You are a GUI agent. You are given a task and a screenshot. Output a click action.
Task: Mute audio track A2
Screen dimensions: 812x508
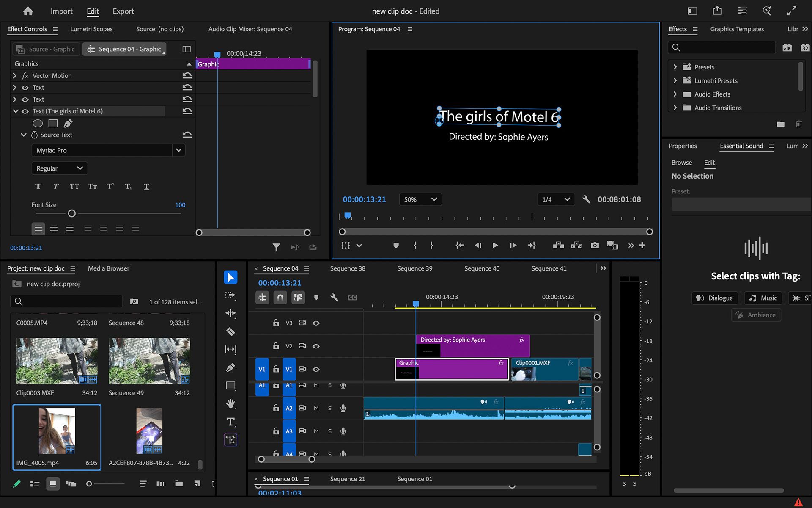(316, 408)
